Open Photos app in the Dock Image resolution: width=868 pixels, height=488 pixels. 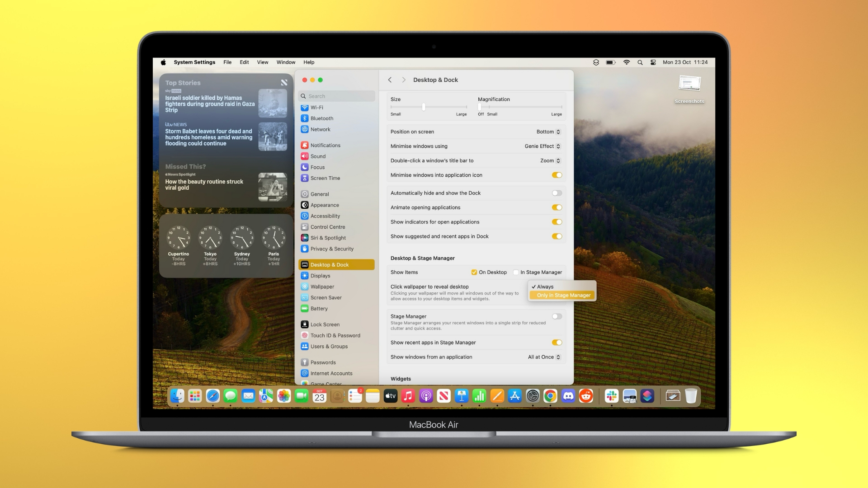coord(284,396)
